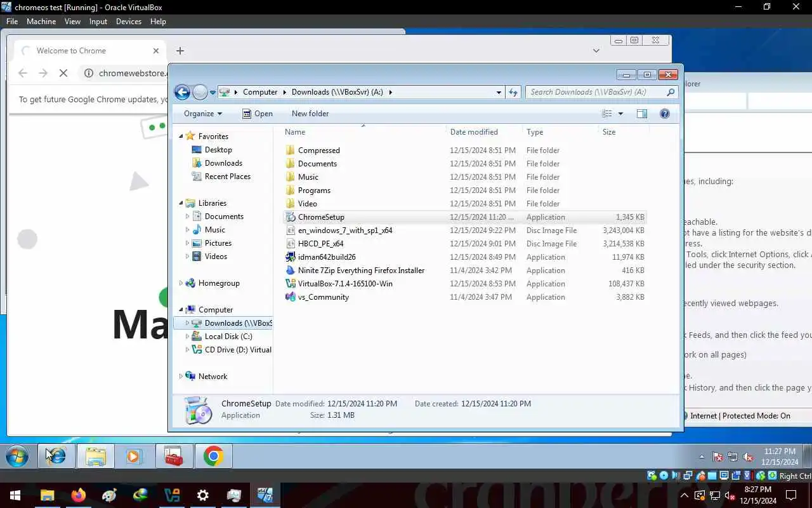
Task: Open the red toolbox taskbar app
Action: tap(174, 456)
